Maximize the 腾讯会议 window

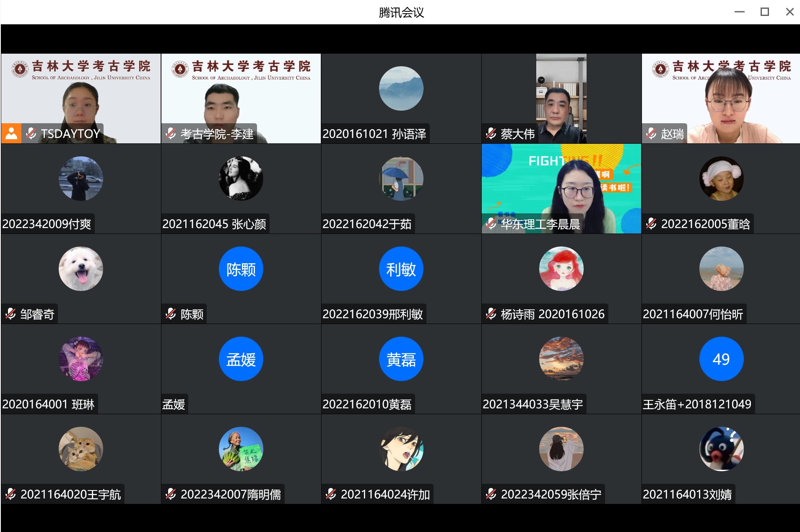click(764, 12)
